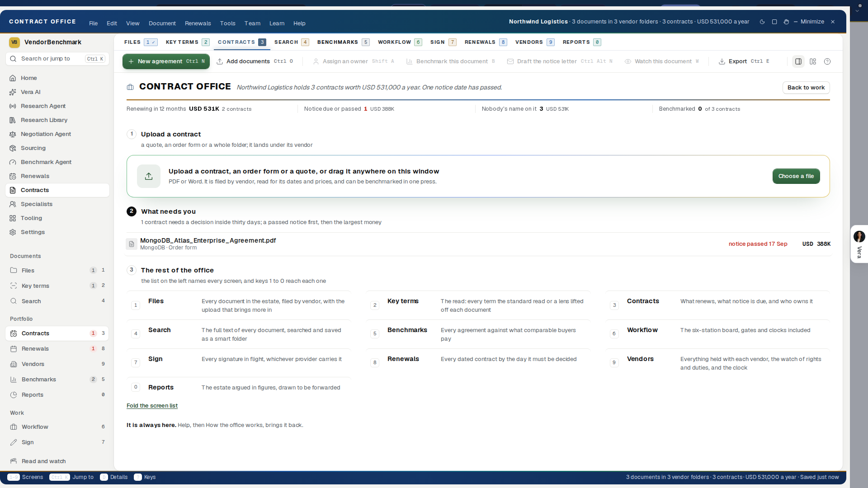Click 'Notice due or passed 1' summary stat

coord(349,109)
